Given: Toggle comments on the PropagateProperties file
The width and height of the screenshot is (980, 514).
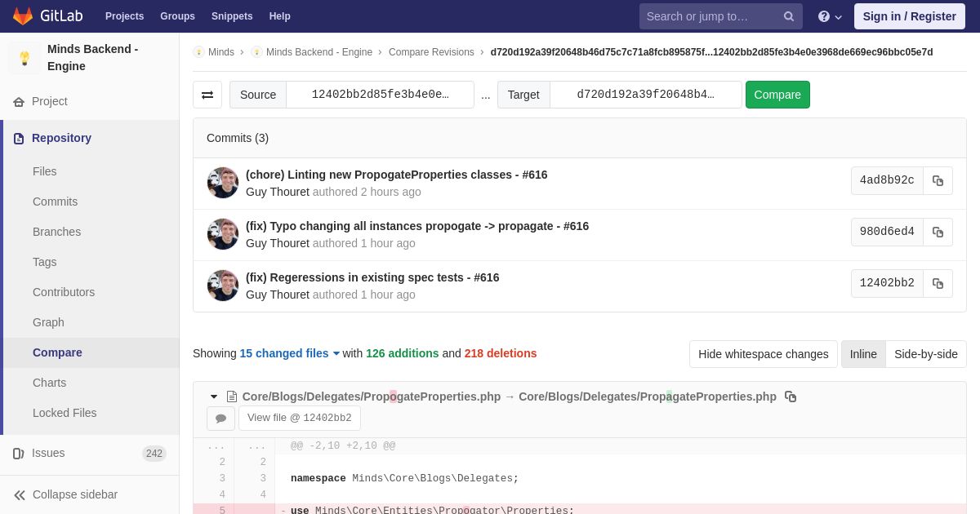Looking at the screenshot, I should point(220,419).
